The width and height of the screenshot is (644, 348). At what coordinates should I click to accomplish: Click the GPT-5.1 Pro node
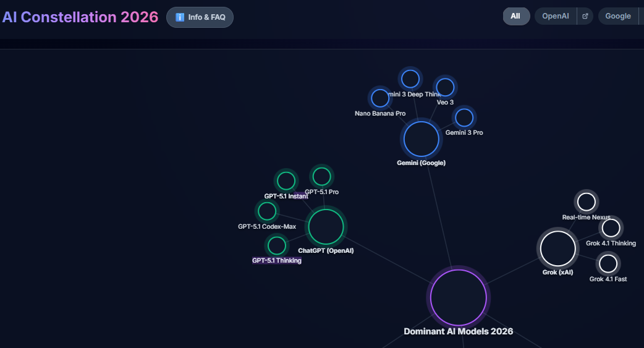click(321, 177)
